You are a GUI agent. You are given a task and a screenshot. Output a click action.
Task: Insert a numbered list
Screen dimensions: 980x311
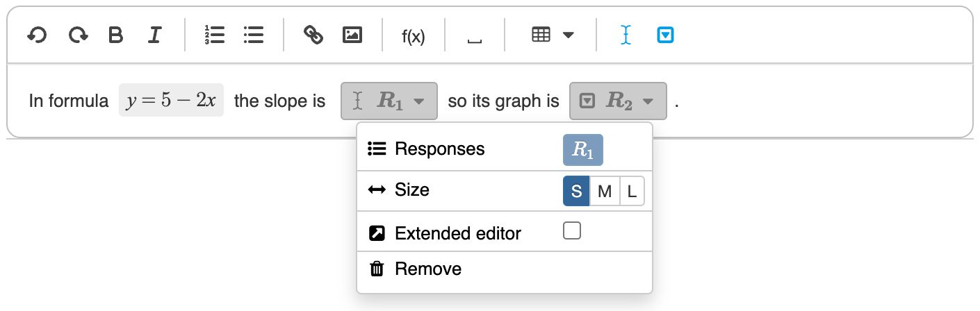click(x=214, y=35)
